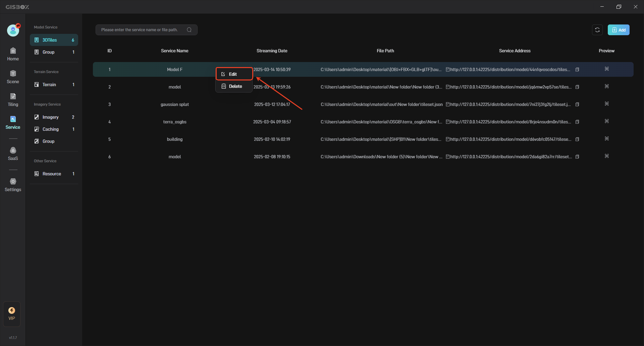Click the version label v1.1.7
The width and height of the screenshot is (644, 346).
(x=13, y=338)
